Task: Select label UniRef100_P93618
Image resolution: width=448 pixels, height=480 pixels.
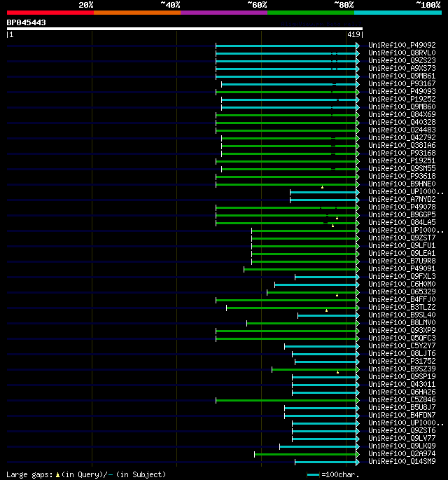Action: pos(402,176)
